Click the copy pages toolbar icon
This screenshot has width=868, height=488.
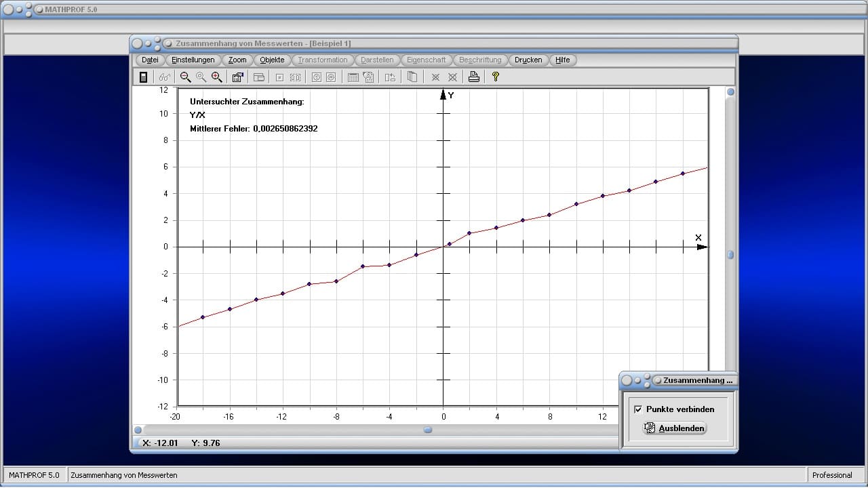(x=412, y=77)
